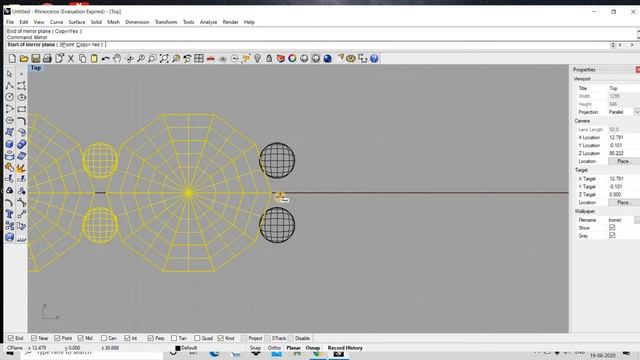Toggle the Point osnap checkbox

tap(58, 338)
